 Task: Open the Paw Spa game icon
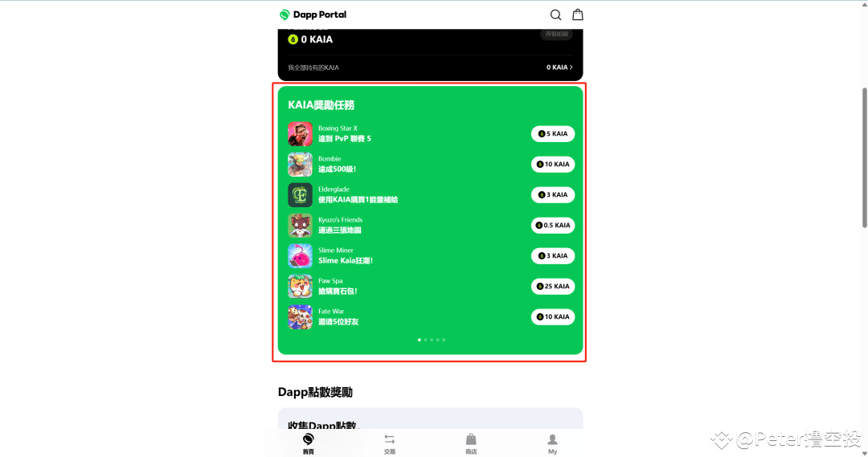pyautogui.click(x=300, y=286)
